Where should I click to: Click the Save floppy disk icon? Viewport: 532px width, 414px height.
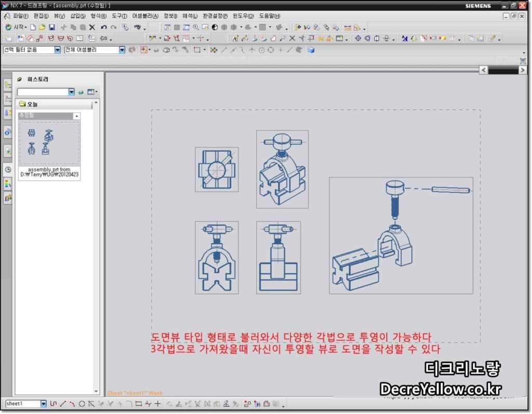pyautogui.click(x=51, y=27)
